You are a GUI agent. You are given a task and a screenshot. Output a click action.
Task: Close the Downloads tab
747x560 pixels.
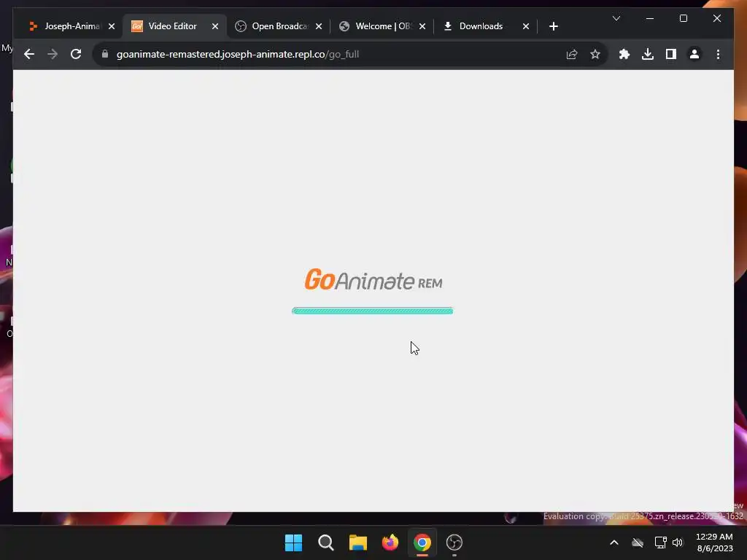click(x=526, y=26)
